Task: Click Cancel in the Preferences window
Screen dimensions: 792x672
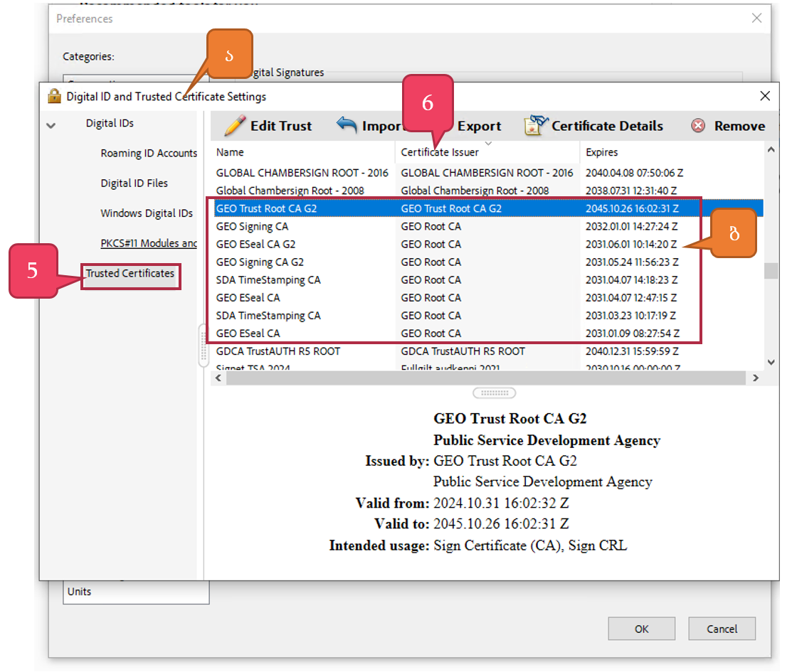Action: (x=722, y=629)
